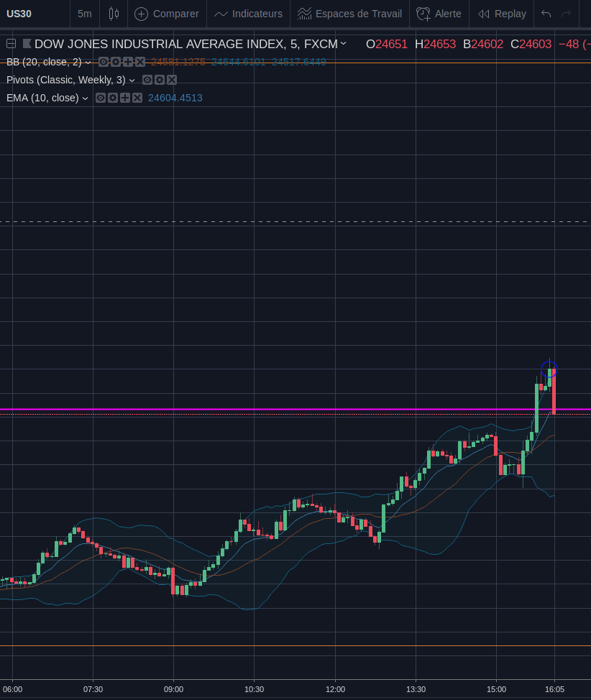Expand the BB (20, close, 2) dropdown

tap(88, 63)
